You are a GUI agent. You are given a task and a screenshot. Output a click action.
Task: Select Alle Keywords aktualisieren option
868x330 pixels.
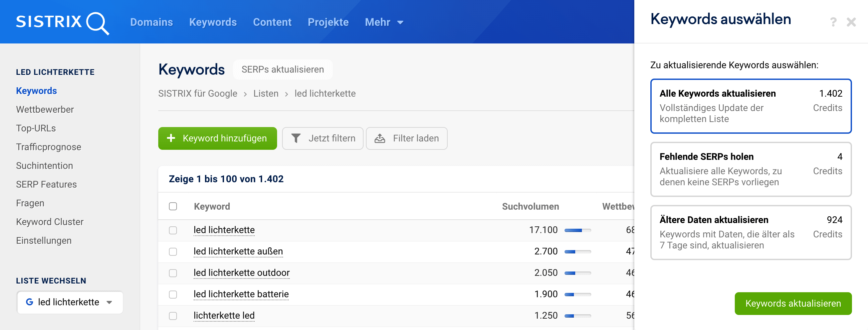click(751, 106)
